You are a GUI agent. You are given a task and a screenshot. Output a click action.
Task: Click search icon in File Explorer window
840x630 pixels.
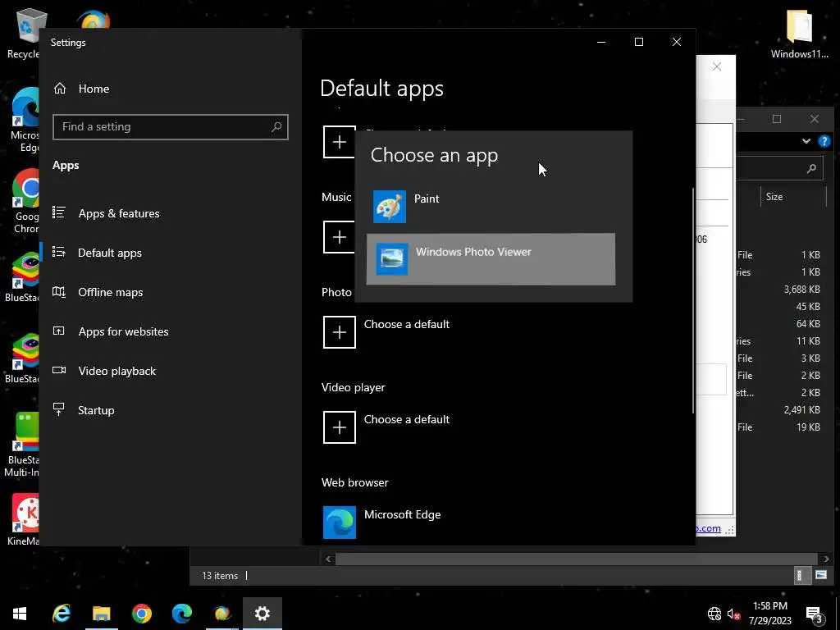(811, 169)
